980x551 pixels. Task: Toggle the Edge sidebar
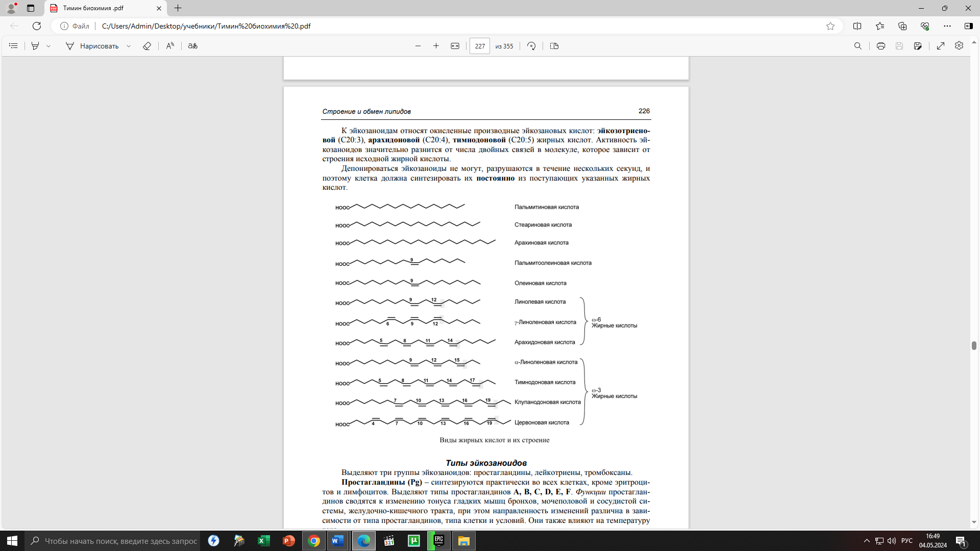pyautogui.click(x=969, y=26)
